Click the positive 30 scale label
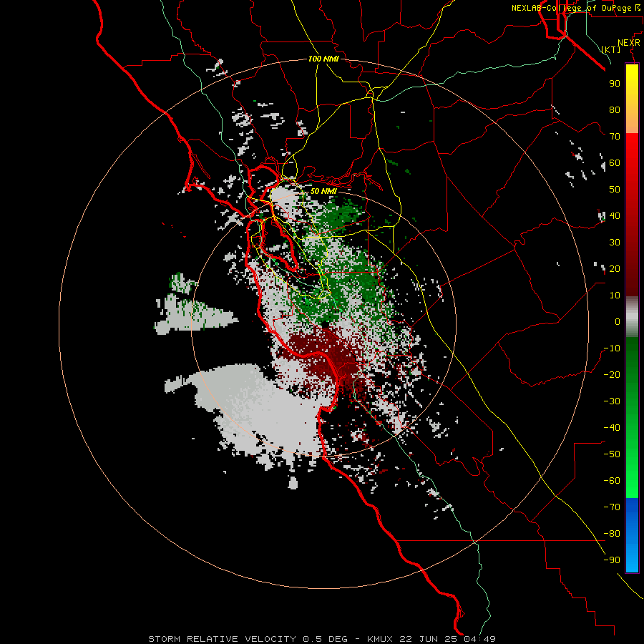Screen dimensions: 644x644 (x=615, y=243)
